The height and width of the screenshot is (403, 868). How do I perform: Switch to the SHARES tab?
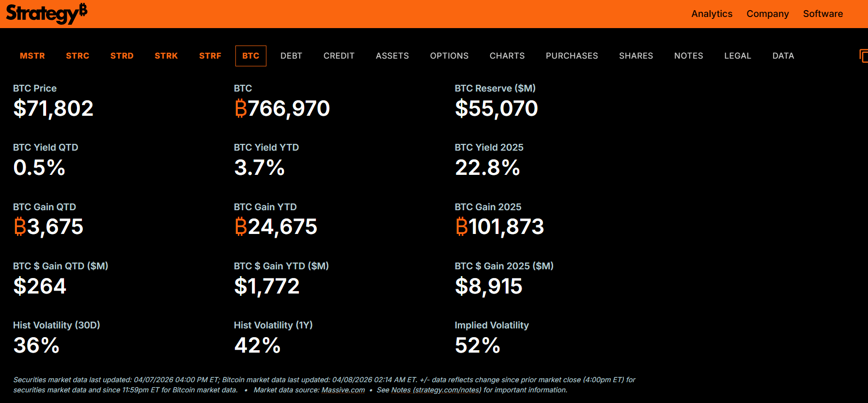tap(636, 56)
